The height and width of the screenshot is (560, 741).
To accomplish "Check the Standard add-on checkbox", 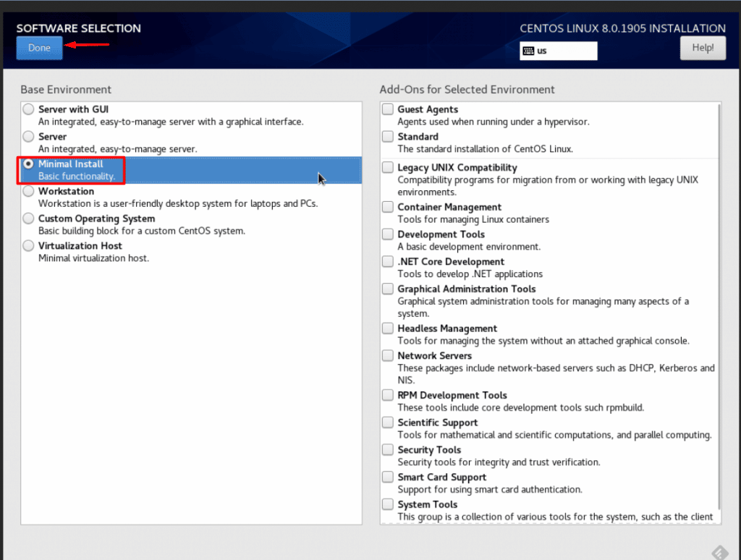I will [x=388, y=137].
